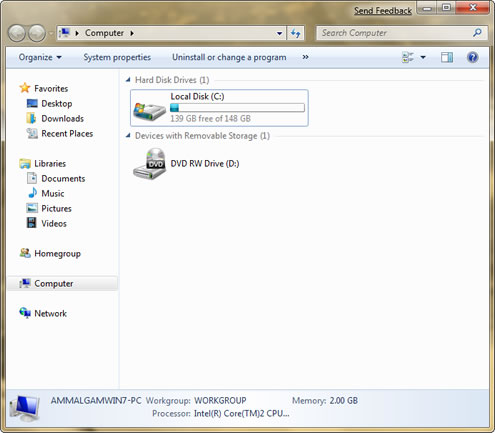Click the Refresh button next to address bar
This screenshot has width=495, height=433.
[295, 33]
